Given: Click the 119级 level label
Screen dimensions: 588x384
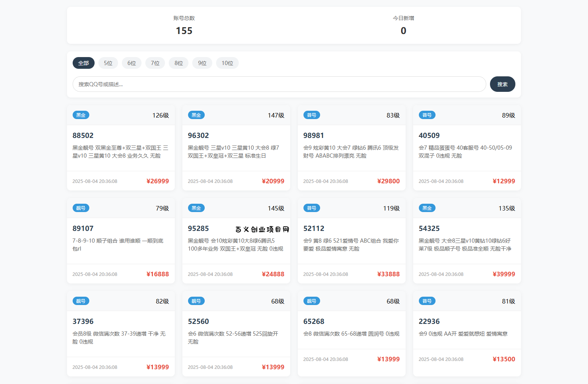Looking at the screenshot, I should (x=392, y=208).
